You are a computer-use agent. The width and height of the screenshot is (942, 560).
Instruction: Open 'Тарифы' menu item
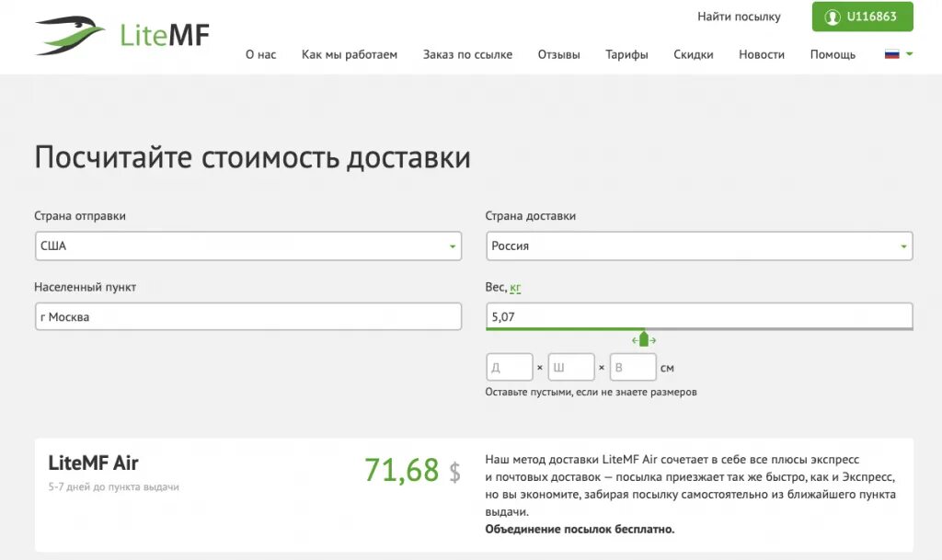point(626,54)
